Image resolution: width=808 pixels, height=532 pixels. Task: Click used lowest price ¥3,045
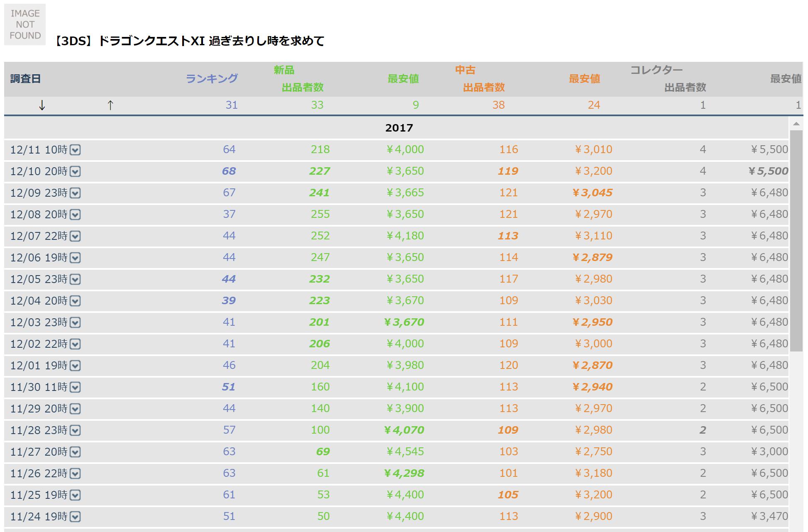click(592, 193)
